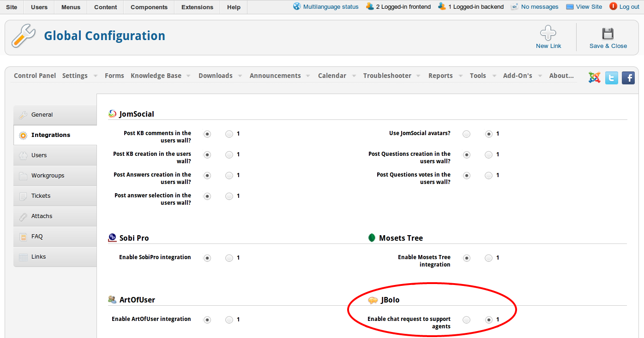Click the Multilanguage status globe icon
This screenshot has width=644, height=338.
coord(297,6)
